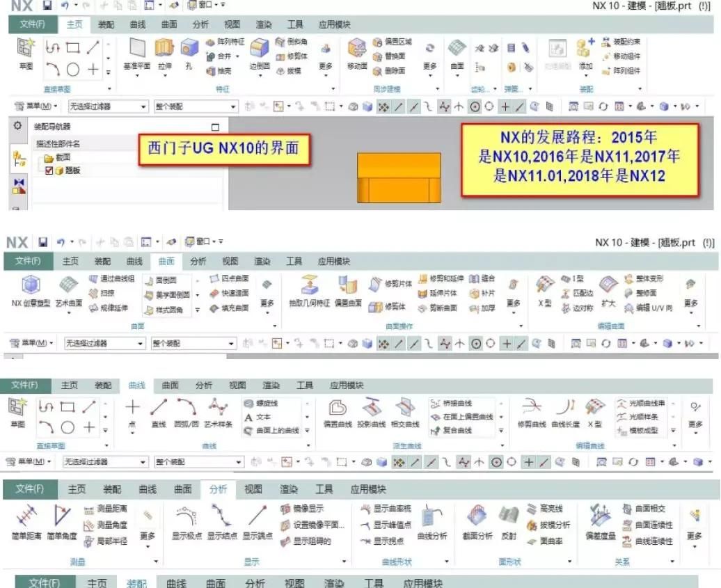Click the 偏差度量 deviation gauge tool

pyautogui.click(x=601, y=522)
